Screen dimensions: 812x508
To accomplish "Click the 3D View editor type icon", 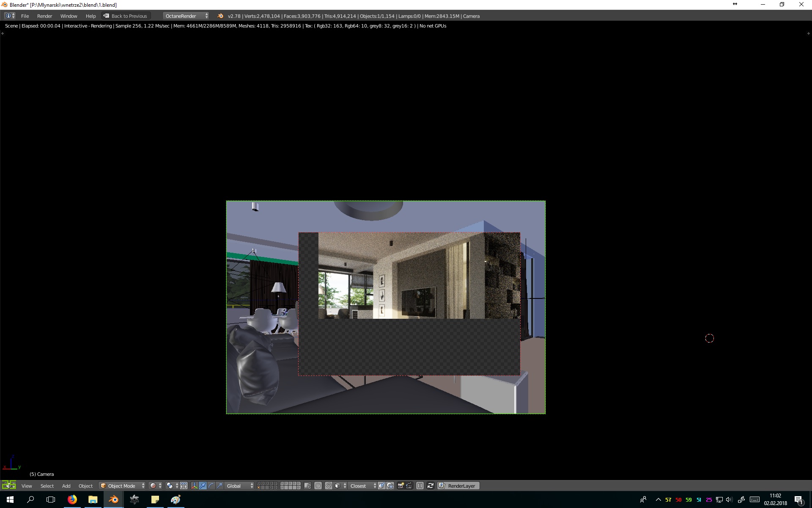I will [x=8, y=486].
